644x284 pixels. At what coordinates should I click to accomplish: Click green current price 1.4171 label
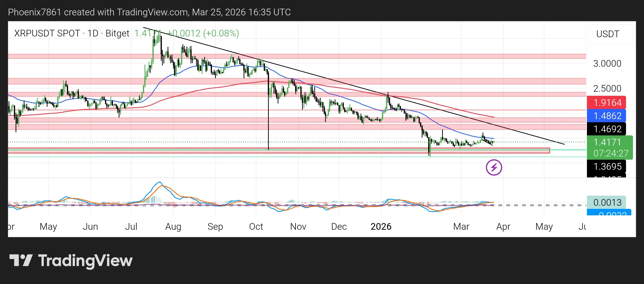point(607,142)
